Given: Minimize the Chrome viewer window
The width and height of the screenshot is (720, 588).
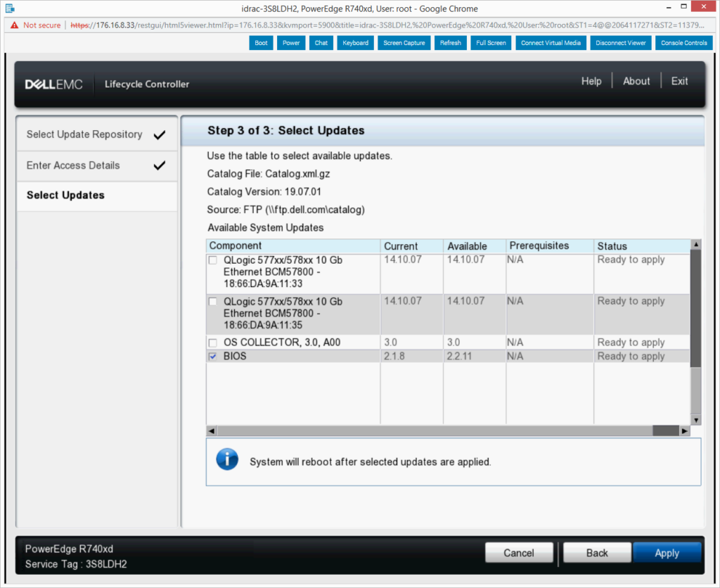Looking at the screenshot, I should [x=669, y=7].
